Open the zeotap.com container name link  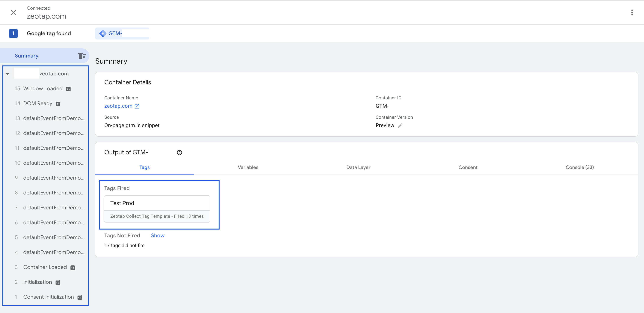pos(118,106)
